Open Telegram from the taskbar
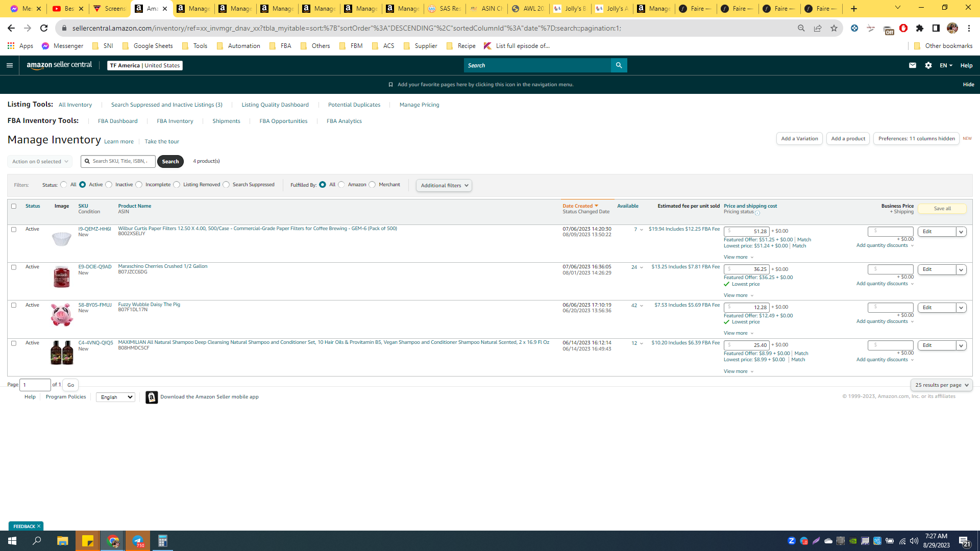This screenshot has width=980, height=551. point(138,541)
